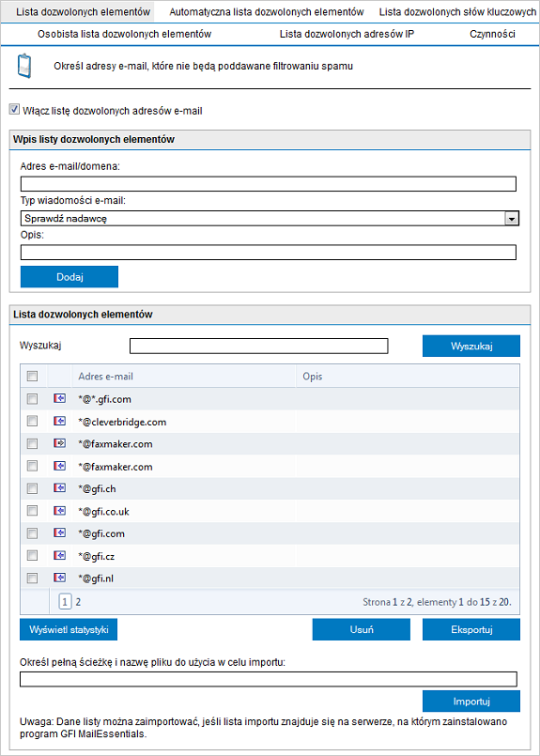Open 'Osobista lista dozwolonych elementów' tab

tap(124, 34)
